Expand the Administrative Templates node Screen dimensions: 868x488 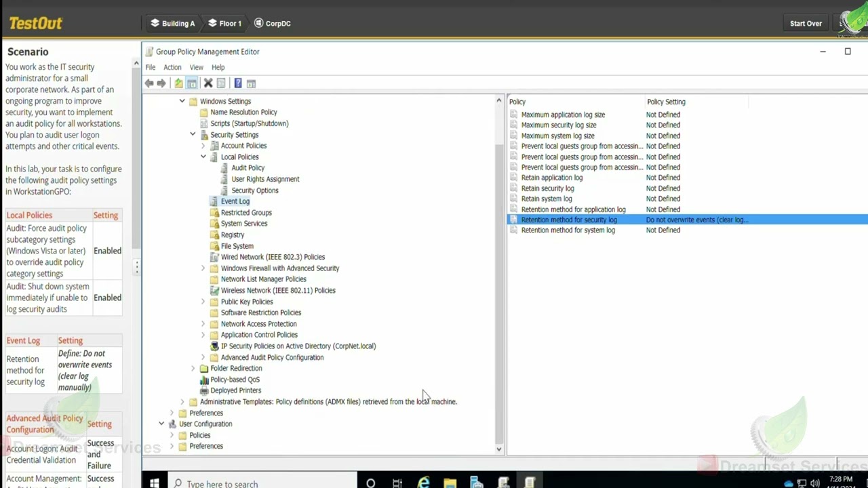182,401
